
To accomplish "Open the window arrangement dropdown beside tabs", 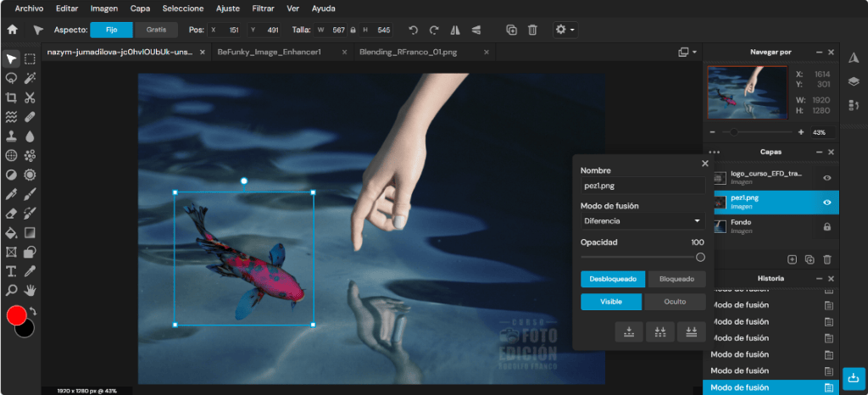I will [687, 52].
